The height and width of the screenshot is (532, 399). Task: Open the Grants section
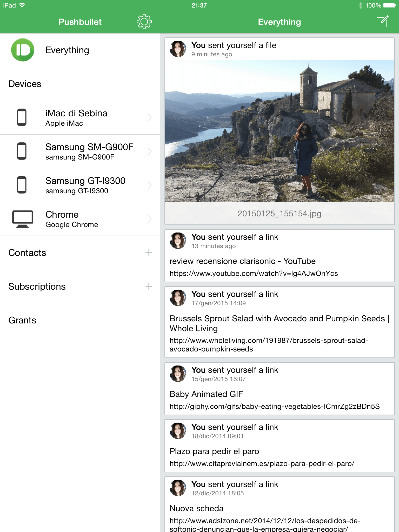click(x=22, y=320)
